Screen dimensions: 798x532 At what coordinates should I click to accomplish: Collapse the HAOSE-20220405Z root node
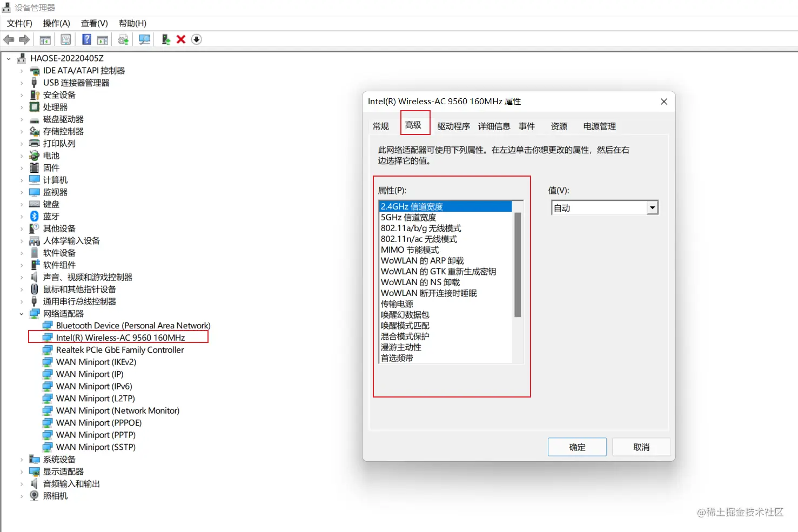[9, 58]
